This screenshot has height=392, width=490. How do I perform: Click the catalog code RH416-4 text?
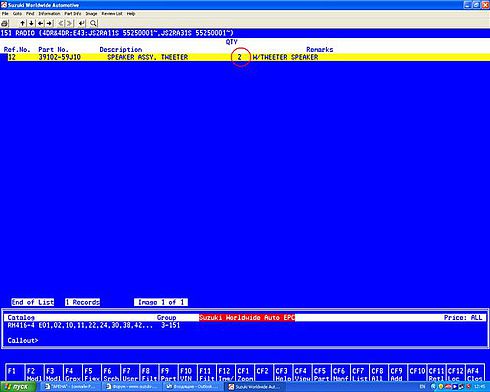click(21, 325)
